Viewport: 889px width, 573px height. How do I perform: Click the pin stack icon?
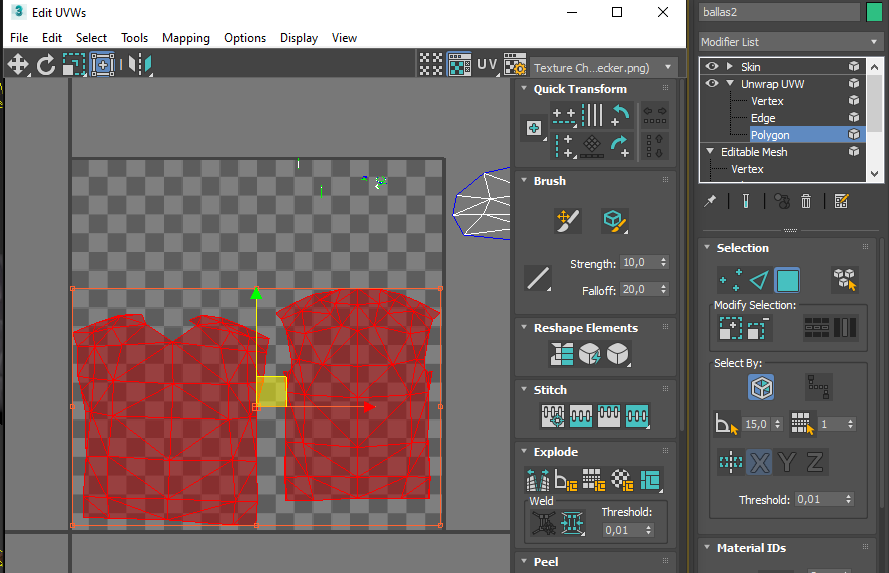pyautogui.click(x=710, y=201)
